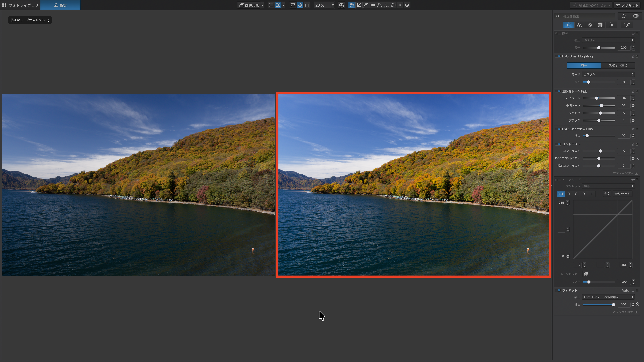Click the 修正を検索 search field
Viewport: 644px width, 362px height.
tap(588, 16)
